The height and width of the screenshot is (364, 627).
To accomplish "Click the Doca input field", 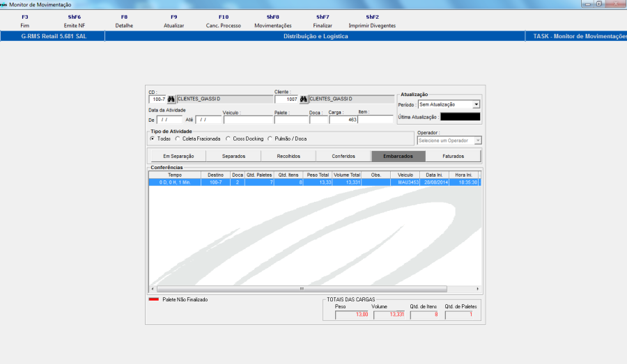I will [318, 120].
